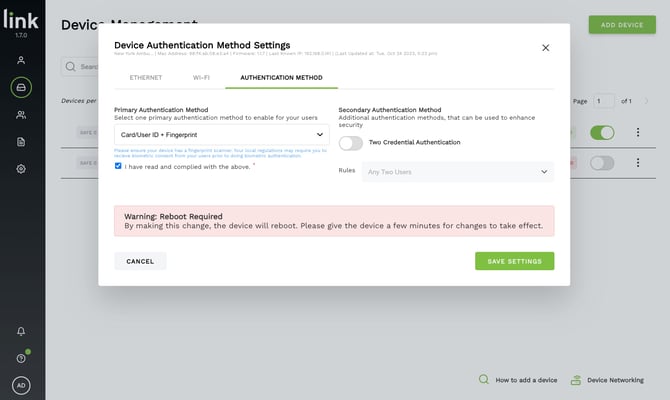
Task: Open the Device Management sidebar icon
Action: (21, 88)
